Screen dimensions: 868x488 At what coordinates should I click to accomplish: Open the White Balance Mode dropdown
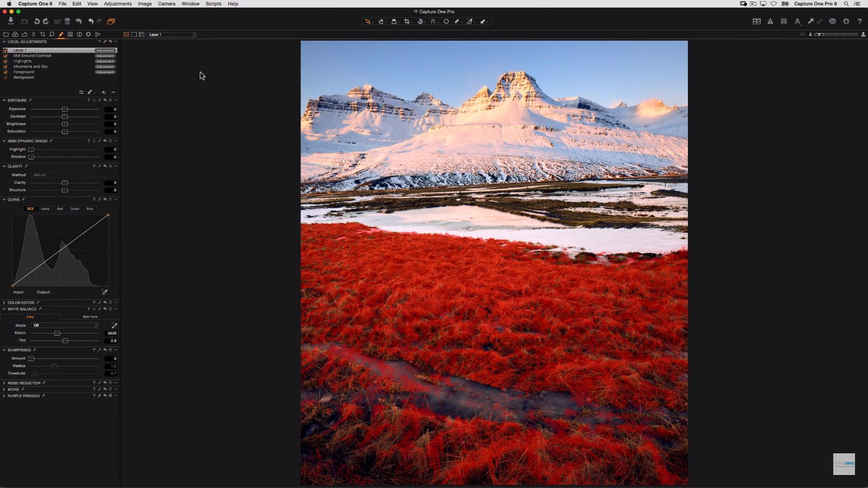66,325
